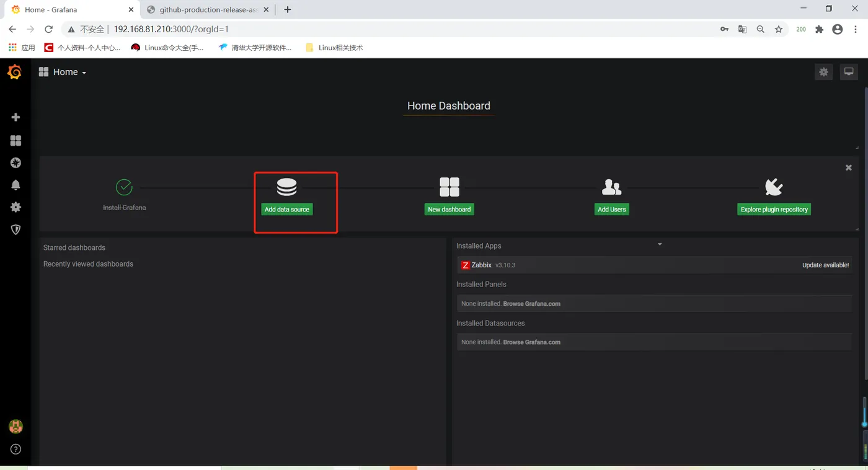Viewport: 868px width, 470px height.
Task: Open the browser extensions puzzle icon
Action: pos(819,29)
